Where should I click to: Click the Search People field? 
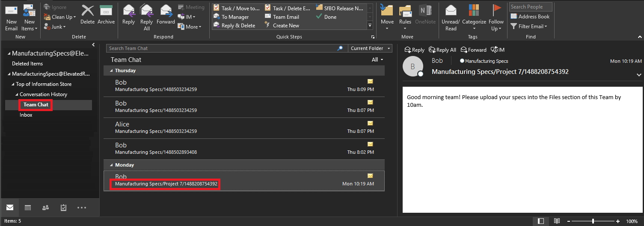[x=531, y=7]
